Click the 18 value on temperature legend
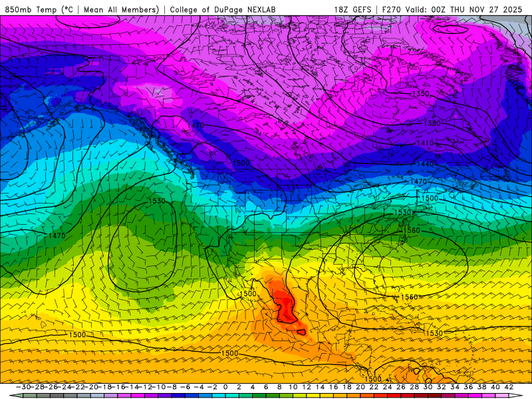This screenshot has height=399, width=532. (347, 387)
